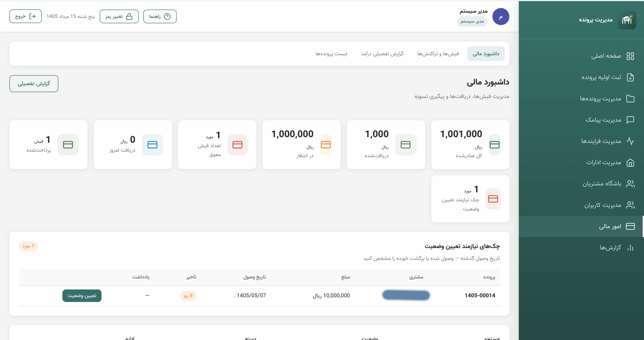This screenshot has width=644, height=340.
Task: Click the مدیریت فرایندها activity icon
Action: point(630,141)
